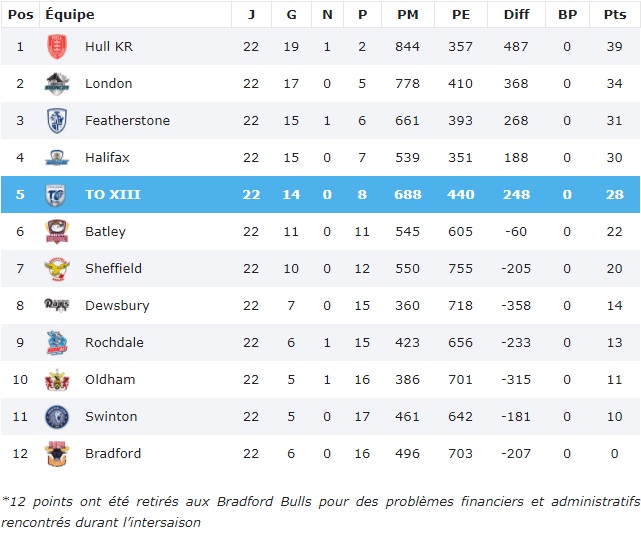Click the Rochdale team logo
This screenshot has height=538, width=641.
tap(57, 343)
